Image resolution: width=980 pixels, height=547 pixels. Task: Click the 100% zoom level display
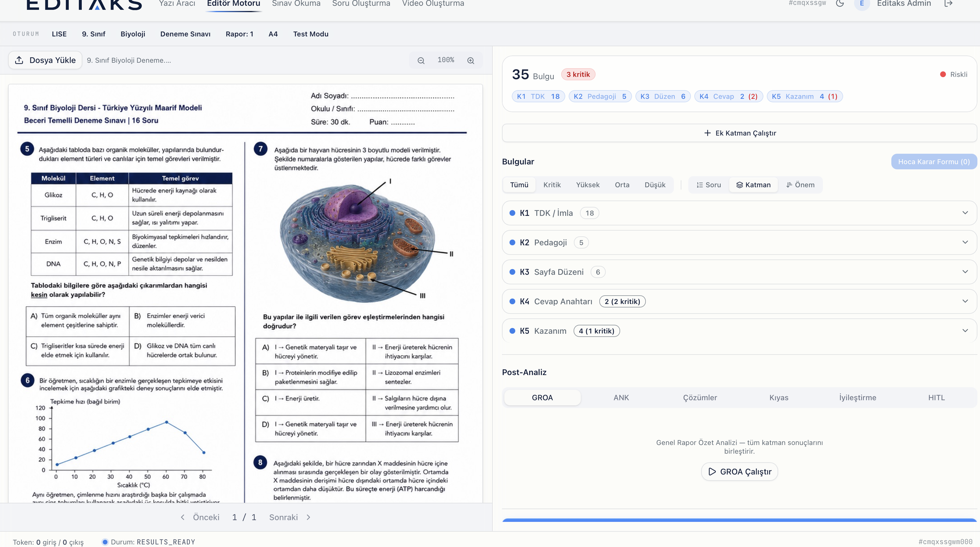(x=445, y=60)
